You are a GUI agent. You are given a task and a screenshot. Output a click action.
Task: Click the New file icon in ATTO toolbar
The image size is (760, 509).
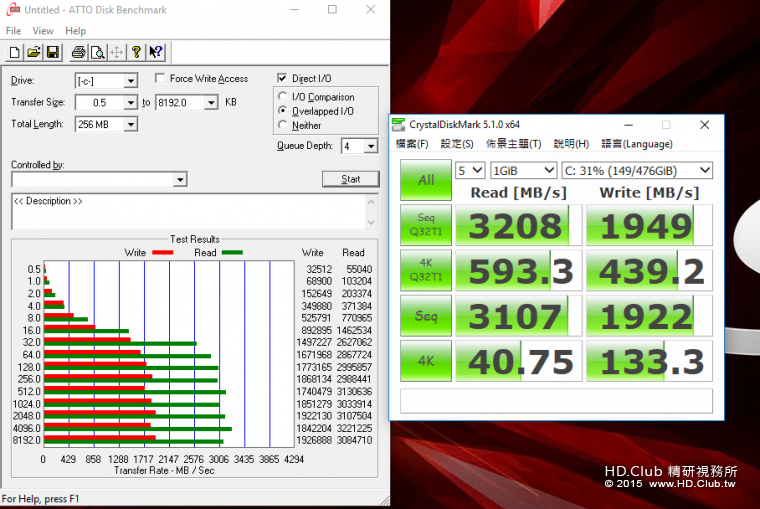click(x=14, y=52)
